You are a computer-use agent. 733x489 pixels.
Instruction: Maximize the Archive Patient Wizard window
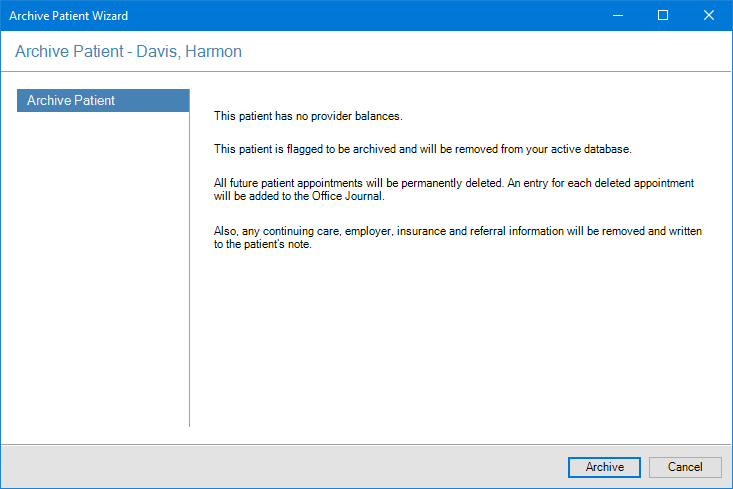(x=662, y=16)
